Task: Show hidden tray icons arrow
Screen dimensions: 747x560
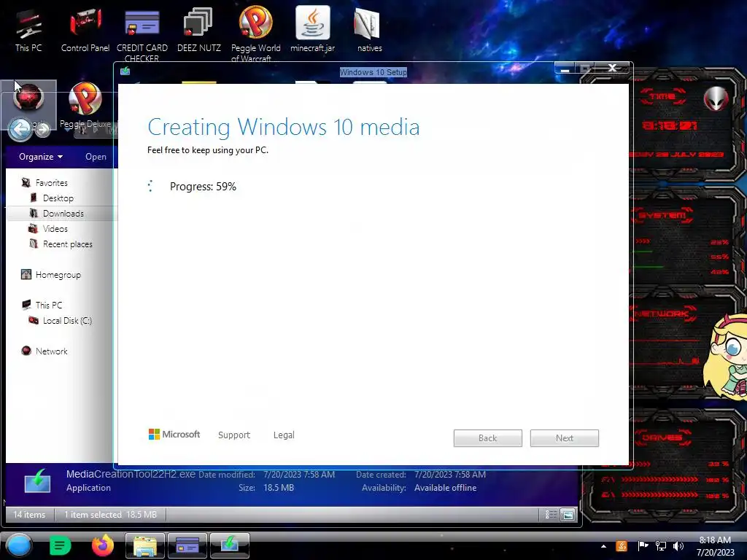Action: [603, 546]
